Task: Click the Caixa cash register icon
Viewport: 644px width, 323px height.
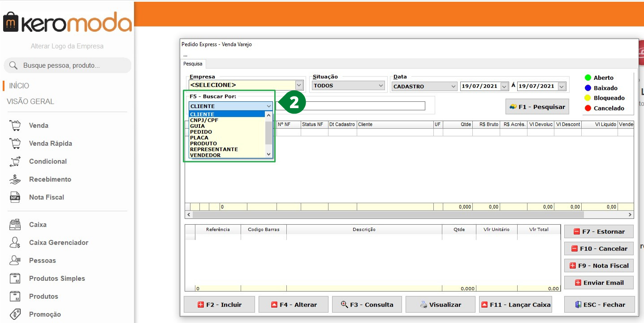Action: pos(15,224)
